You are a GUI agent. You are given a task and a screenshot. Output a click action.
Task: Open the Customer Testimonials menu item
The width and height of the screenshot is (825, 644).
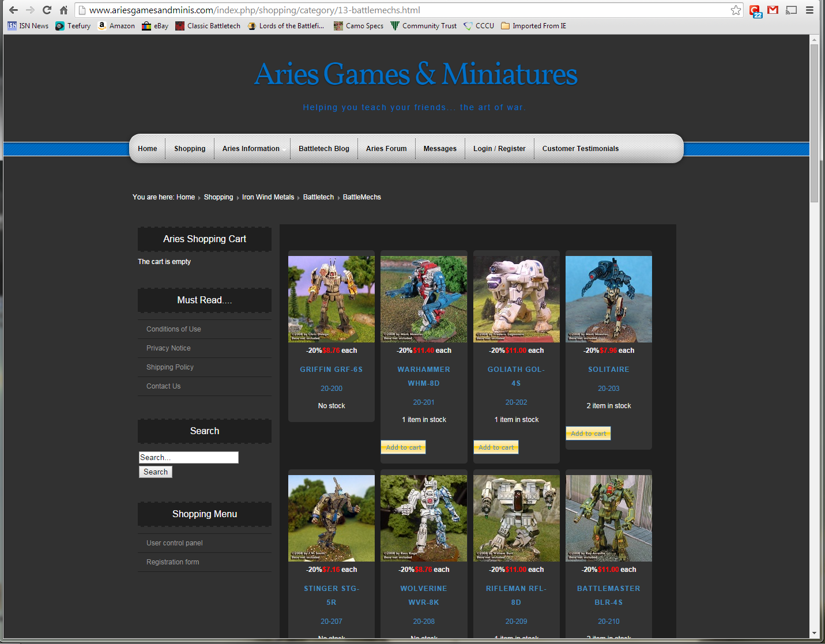tap(581, 149)
